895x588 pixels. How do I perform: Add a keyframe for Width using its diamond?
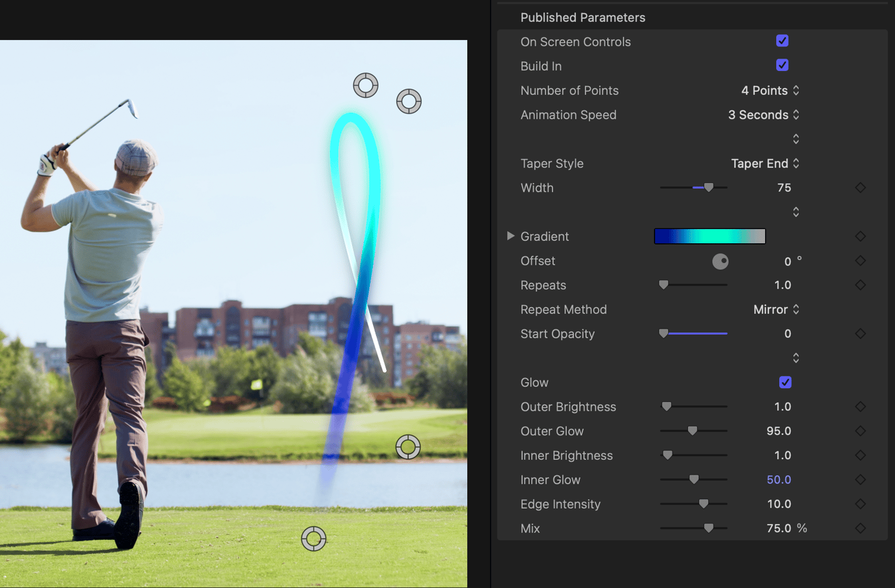pyautogui.click(x=860, y=188)
